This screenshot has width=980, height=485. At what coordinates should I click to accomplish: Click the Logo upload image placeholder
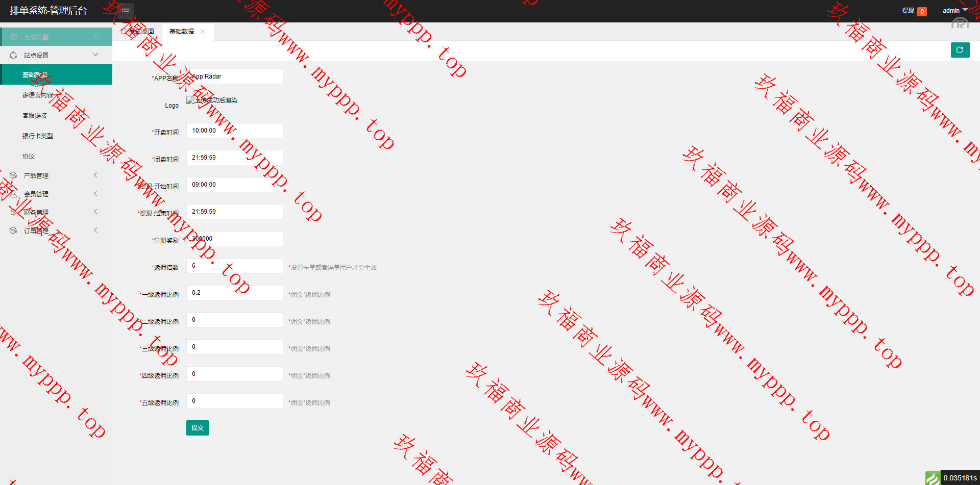190,100
